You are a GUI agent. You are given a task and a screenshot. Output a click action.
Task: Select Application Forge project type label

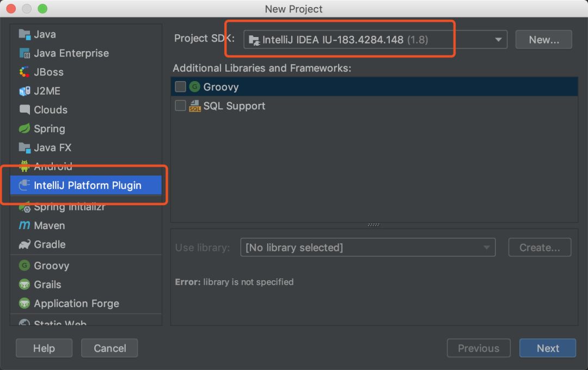coord(77,303)
